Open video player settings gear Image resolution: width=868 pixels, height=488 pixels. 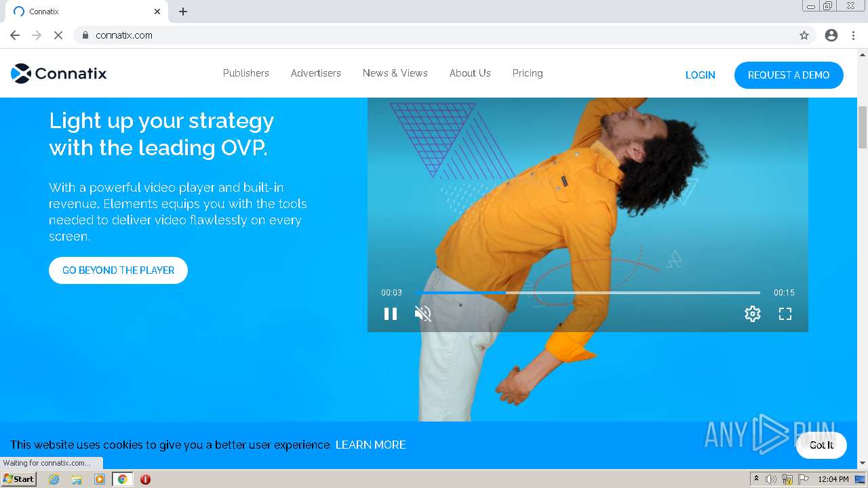pyautogui.click(x=753, y=314)
